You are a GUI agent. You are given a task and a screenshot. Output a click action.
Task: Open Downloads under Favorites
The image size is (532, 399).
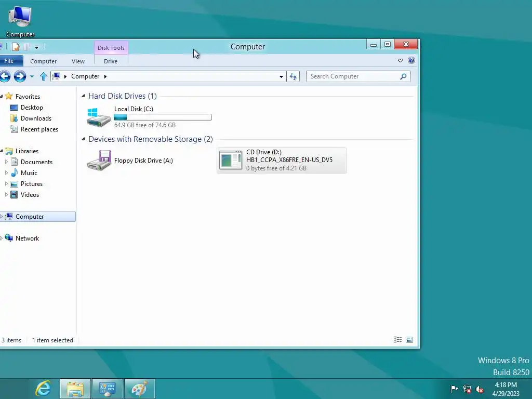tap(36, 118)
